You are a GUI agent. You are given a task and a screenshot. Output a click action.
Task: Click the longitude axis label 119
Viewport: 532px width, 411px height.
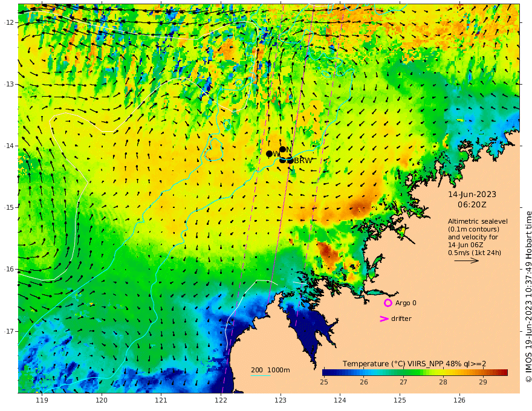point(42,400)
